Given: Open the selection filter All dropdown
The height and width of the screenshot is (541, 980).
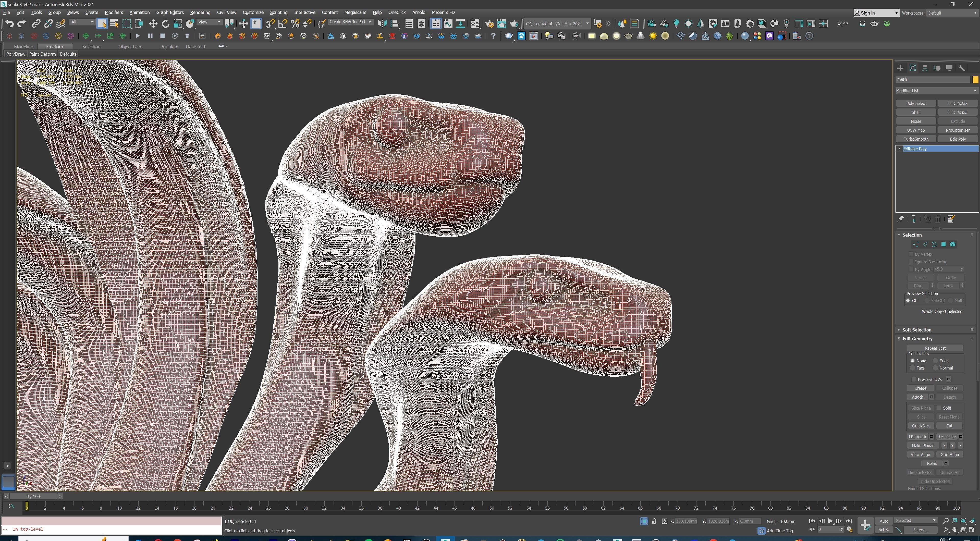Looking at the screenshot, I should 82,22.
